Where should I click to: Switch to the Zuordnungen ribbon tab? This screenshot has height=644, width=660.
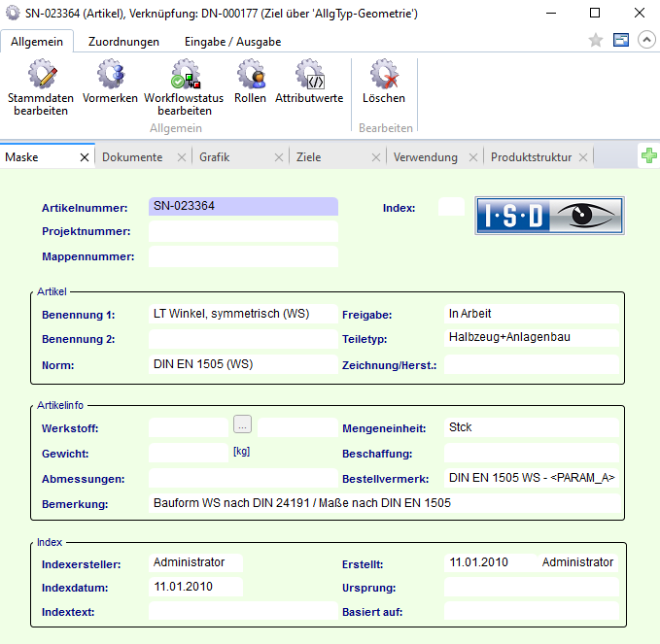coord(123,42)
